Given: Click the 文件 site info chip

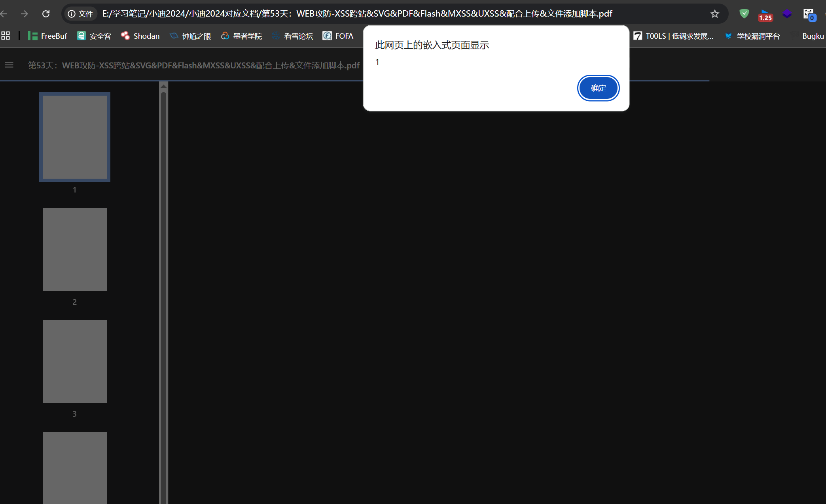Looking at the screenshot, I should pyautogui.click(x=80, y=14).
